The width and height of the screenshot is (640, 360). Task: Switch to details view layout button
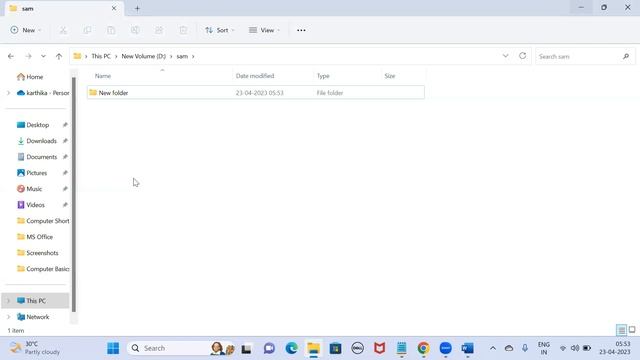point(621,330)
